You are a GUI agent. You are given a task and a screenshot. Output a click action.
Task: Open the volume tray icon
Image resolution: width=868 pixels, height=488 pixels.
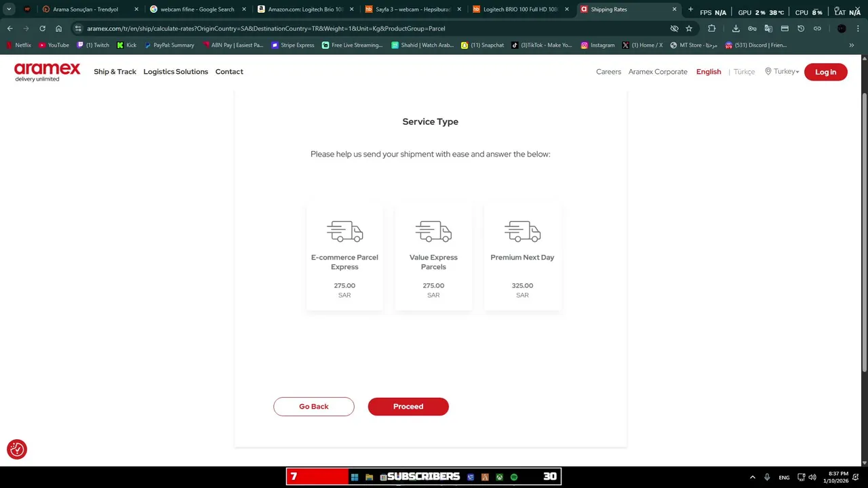(x=812, y=477)
